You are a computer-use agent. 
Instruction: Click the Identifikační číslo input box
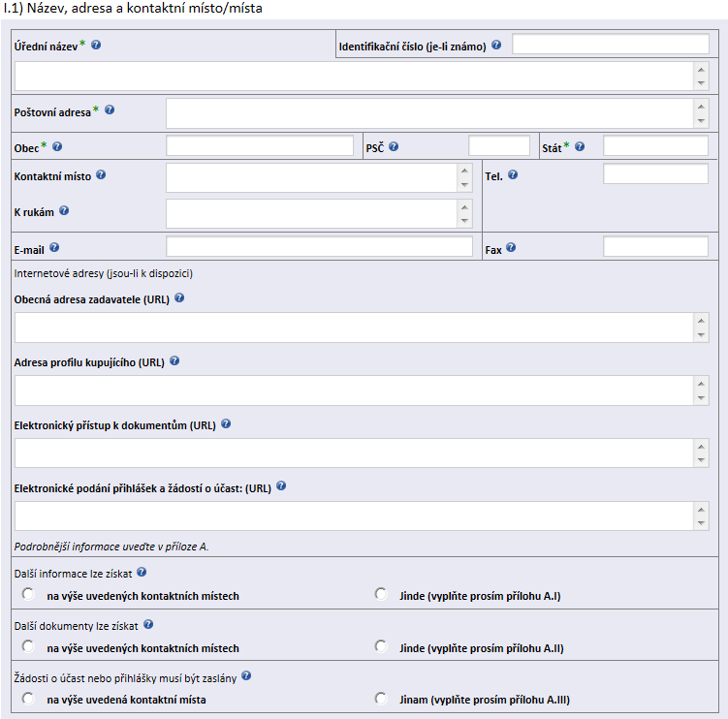pos(611,44)
